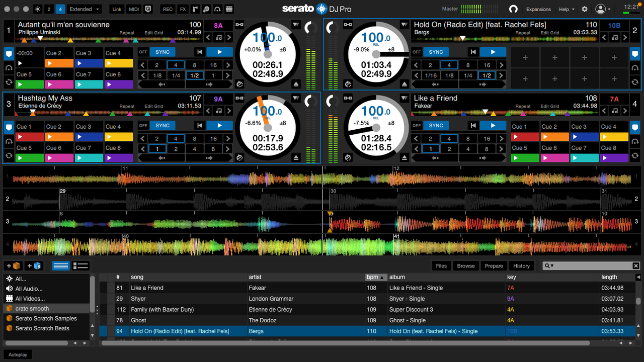
Task: Open the Help dropdown menu
Action: pos(567,9)
